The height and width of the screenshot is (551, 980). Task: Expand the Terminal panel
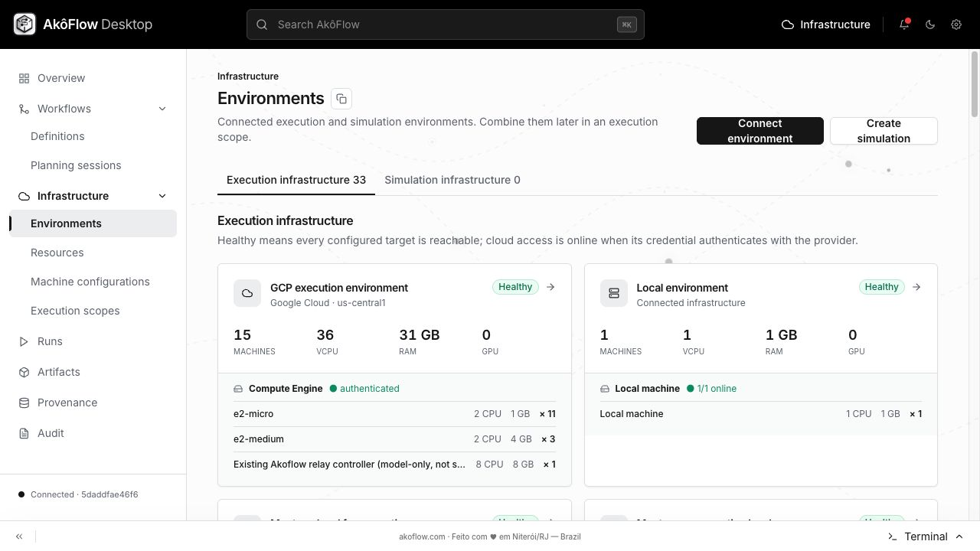point(926,536)
